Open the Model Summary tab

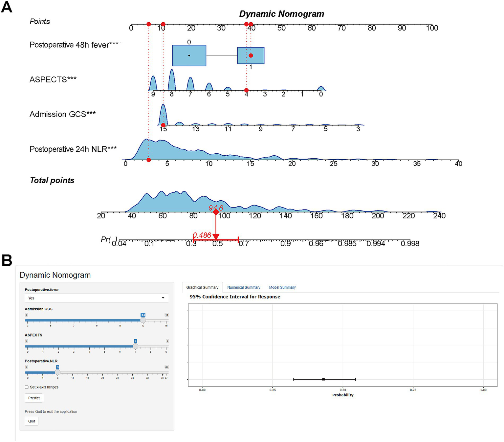tap(282, 287)
